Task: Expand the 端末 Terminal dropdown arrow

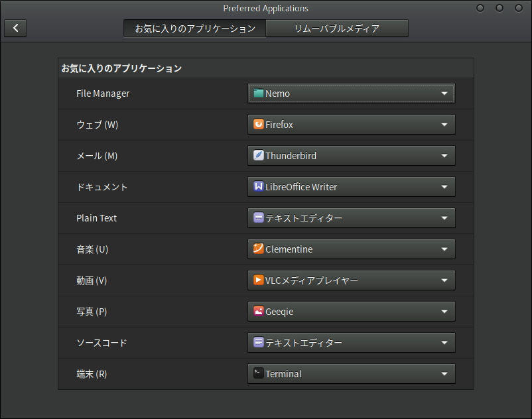Action: pos(444,374)
